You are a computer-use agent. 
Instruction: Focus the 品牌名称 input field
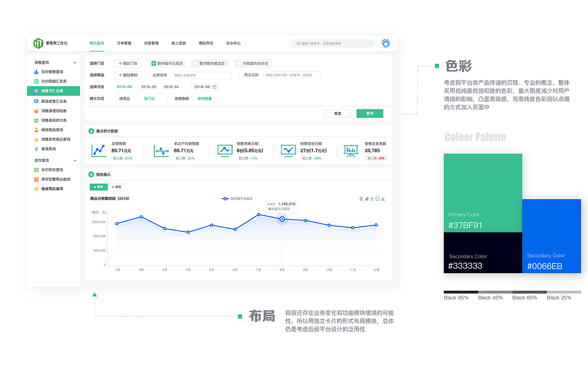(202, 75)
